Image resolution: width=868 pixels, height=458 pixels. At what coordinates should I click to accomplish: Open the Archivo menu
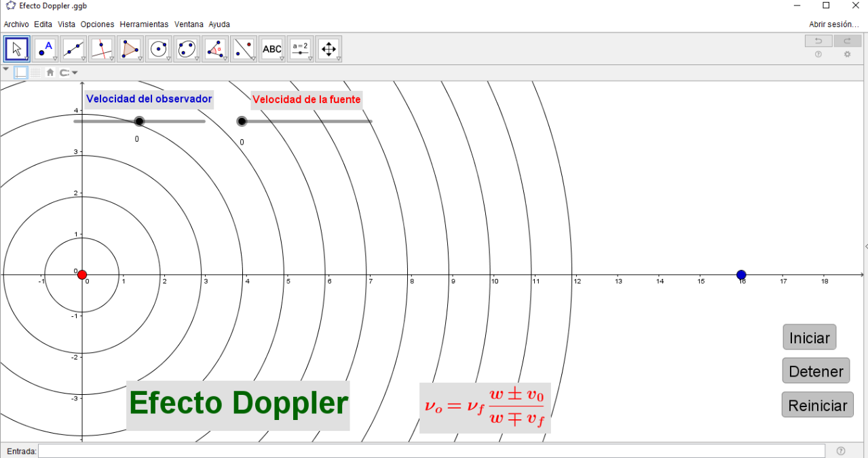click(x=16, y=24)
